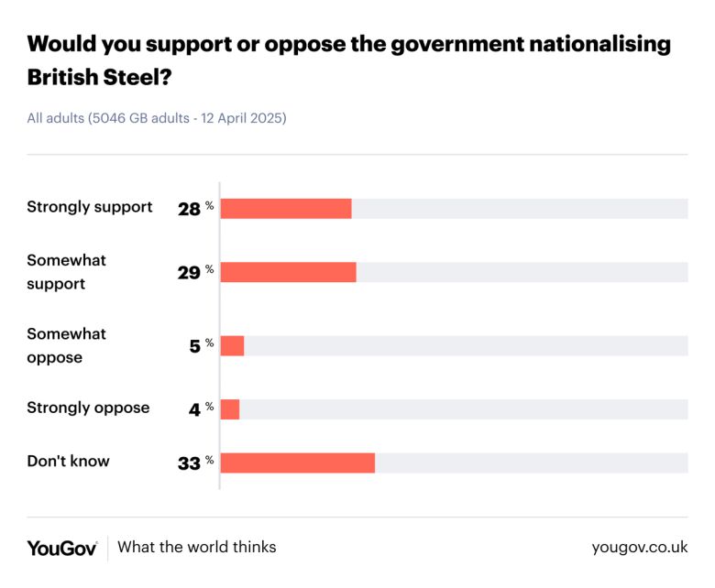Viewport: 715px width, 588px height.
Task: Click the red 'Somewhat support' bar
Action: pyautogui.click(x=288, y=272)
